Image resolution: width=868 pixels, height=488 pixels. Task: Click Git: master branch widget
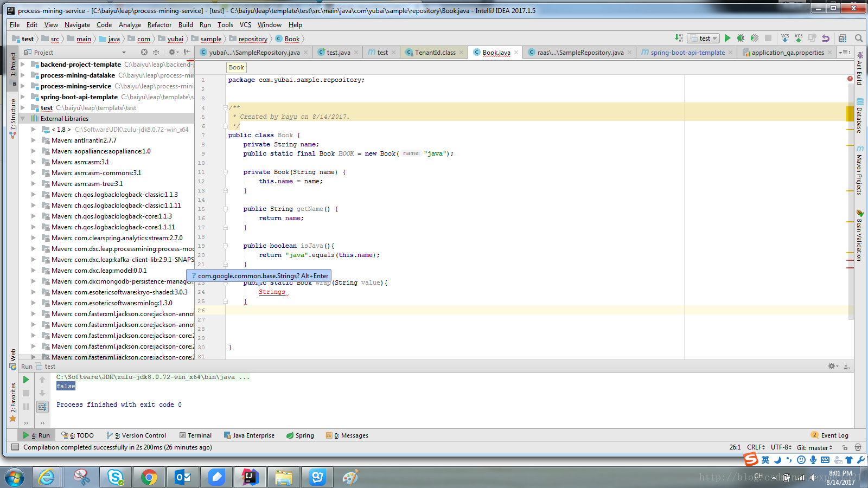(x=814, y=447)
